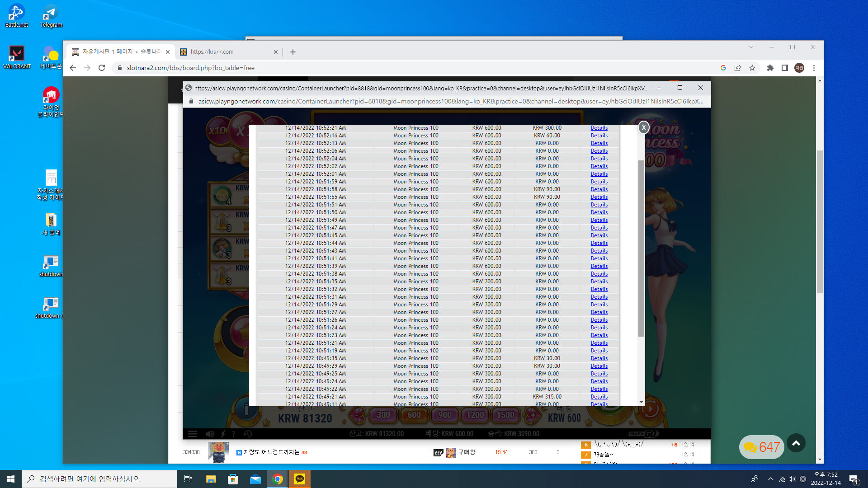Share this page from address bar
Image resolution: width=868 pixels, height=488 pixels.
pyautogui.click(x=738, y=68)
